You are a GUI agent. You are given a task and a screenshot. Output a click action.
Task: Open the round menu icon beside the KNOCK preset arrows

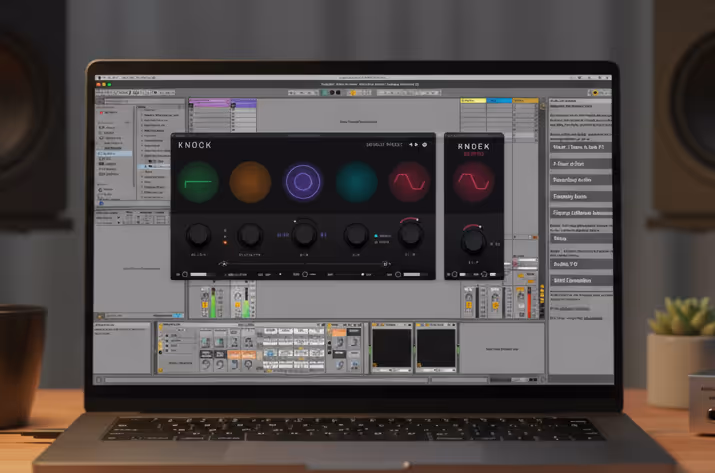click(x=425, y=145)
